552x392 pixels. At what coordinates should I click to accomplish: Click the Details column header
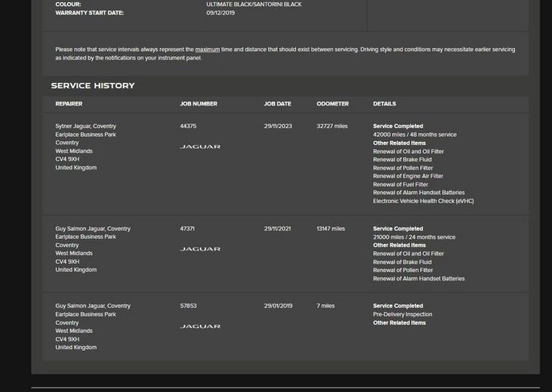tap(384, 104)
